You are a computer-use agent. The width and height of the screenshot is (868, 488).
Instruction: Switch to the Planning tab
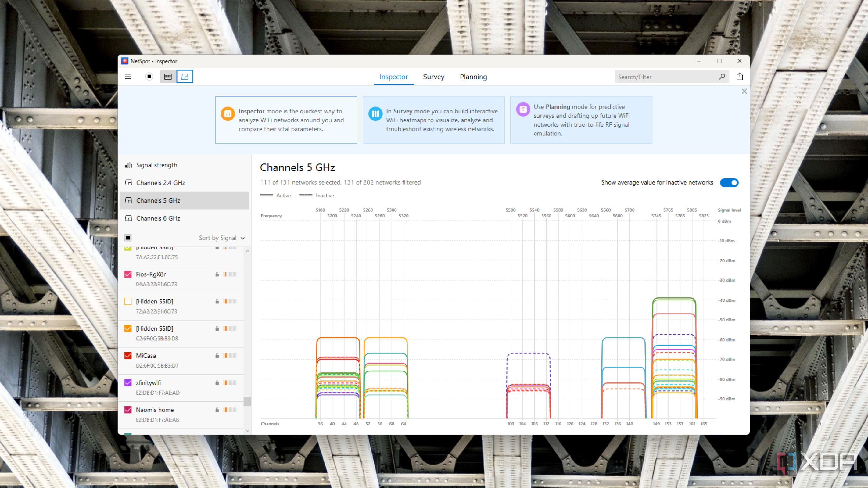click(x=473, y=77)
